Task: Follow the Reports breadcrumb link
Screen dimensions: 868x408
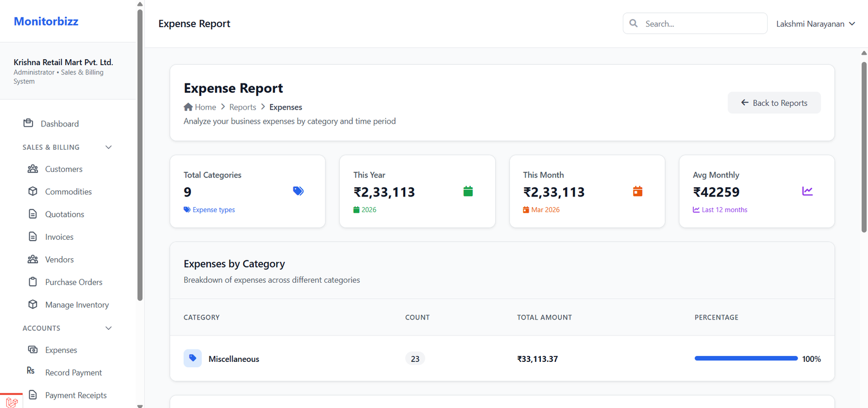Action: click(242, 107)
